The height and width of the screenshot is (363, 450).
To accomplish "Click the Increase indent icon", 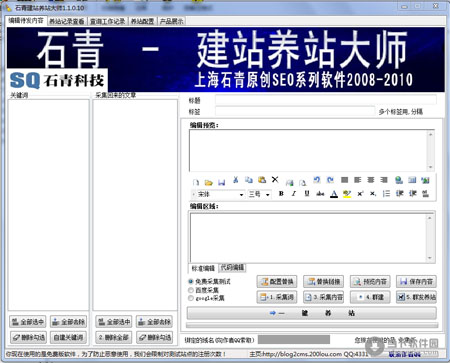I will (413, 194).
